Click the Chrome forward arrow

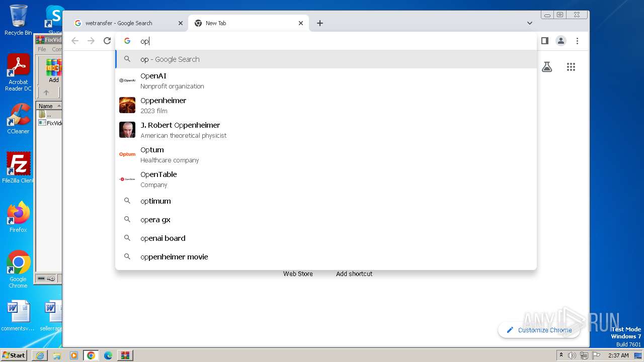(91, 41)
